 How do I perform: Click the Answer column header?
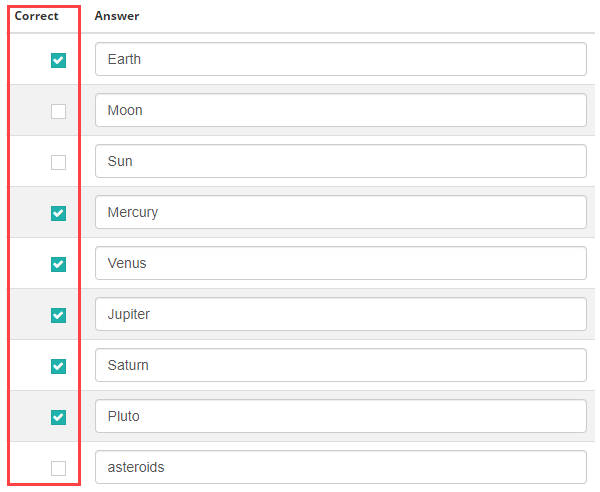117,16
